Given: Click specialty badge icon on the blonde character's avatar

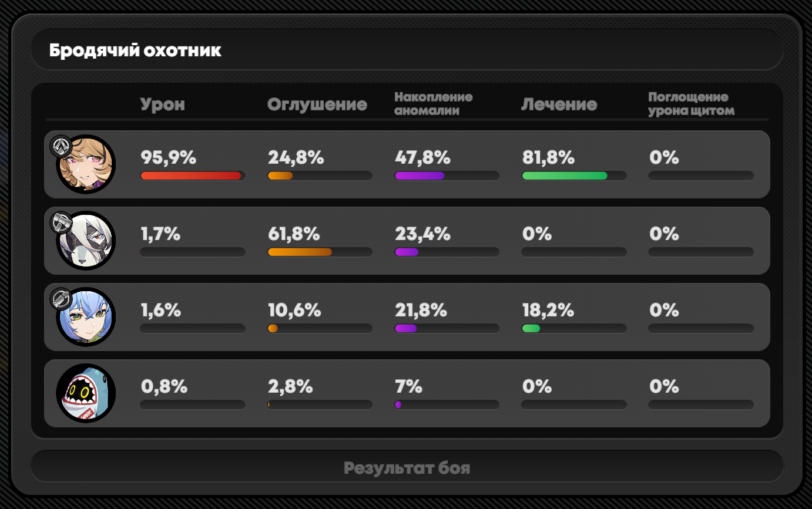Looking at the screenshot, I should coord(61,146).
